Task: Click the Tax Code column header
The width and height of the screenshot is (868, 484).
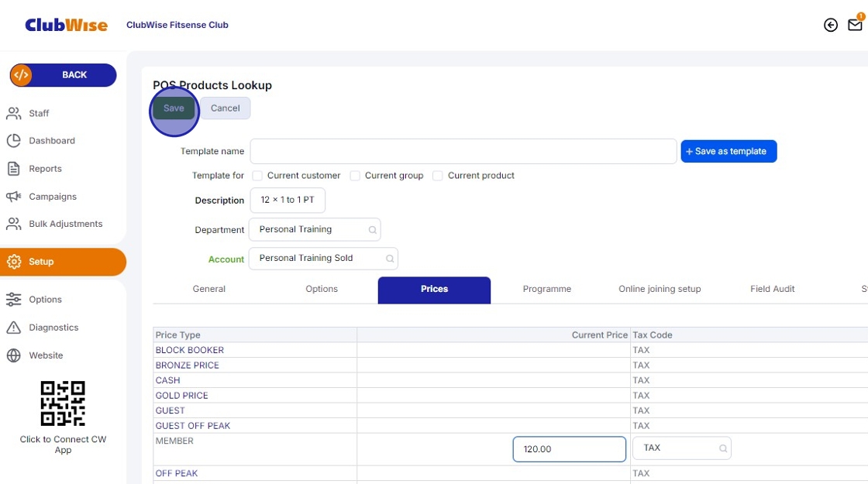Action: point(652,335)
